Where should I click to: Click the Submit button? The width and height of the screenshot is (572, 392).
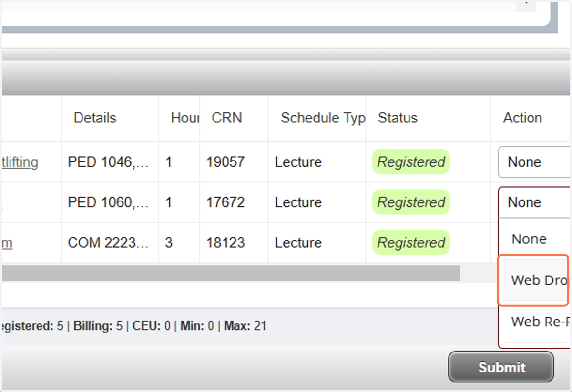coord(501,367)
